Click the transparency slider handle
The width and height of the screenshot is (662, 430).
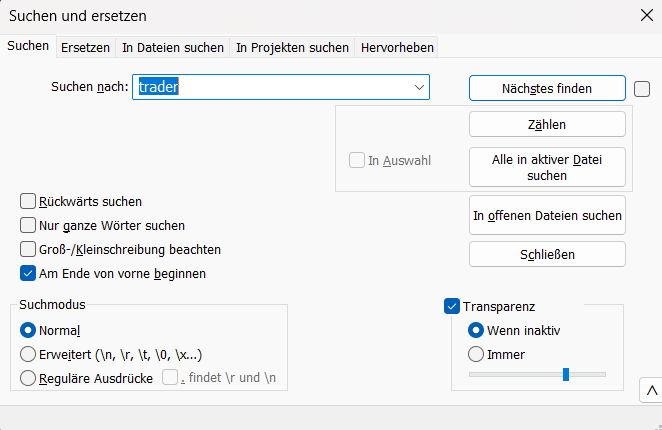566,374
